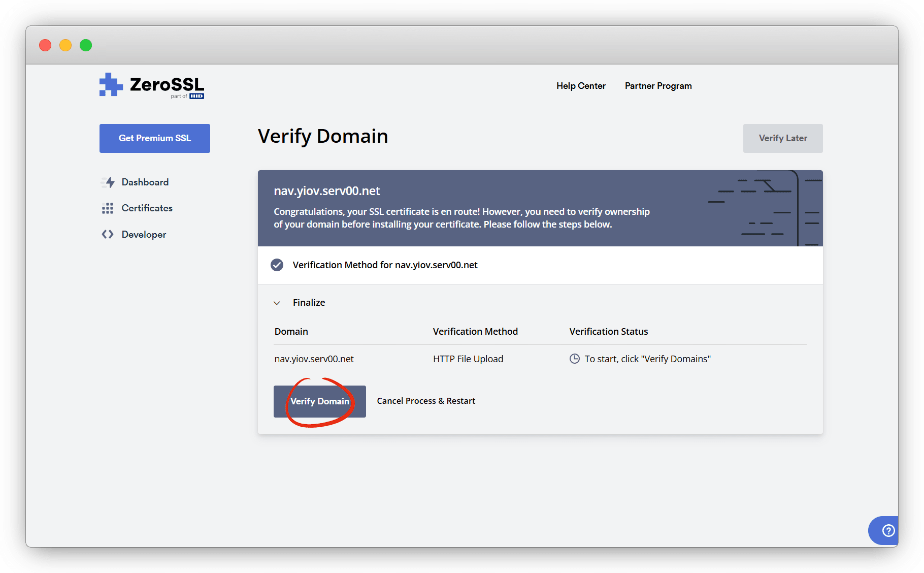Screen dimensions: 924x573
Task: Open the help question mark bubble
Action: (x=887, y=530)
